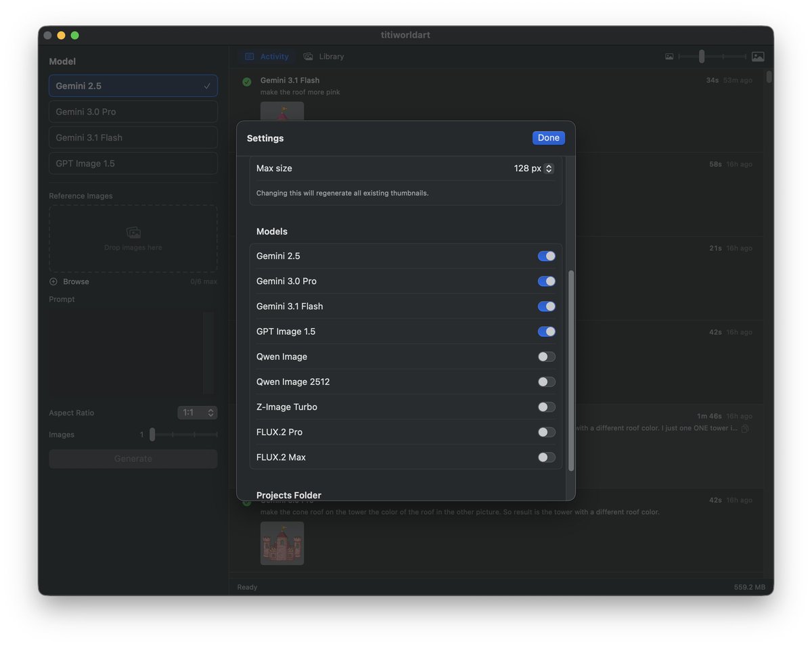This screenshot has width=812, height=646.
Task: Click the Done button in Settings
Action: (548, 137)
